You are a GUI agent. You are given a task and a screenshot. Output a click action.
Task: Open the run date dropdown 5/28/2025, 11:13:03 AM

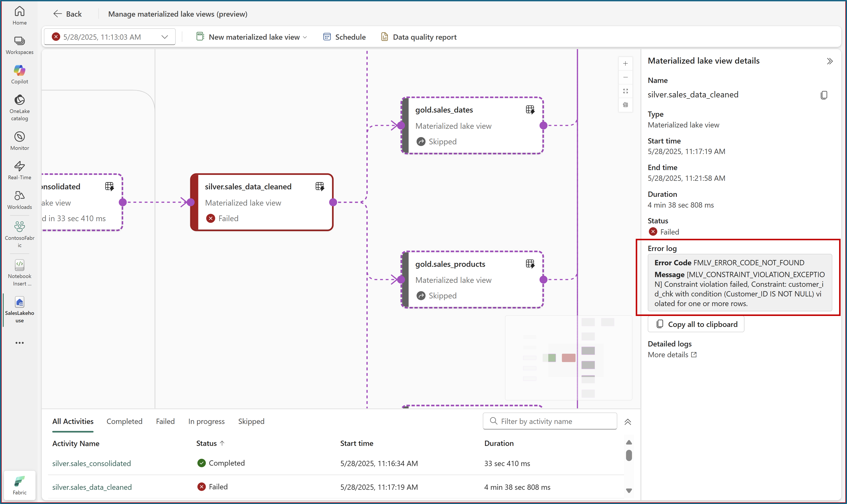click(x=109, y=37)
